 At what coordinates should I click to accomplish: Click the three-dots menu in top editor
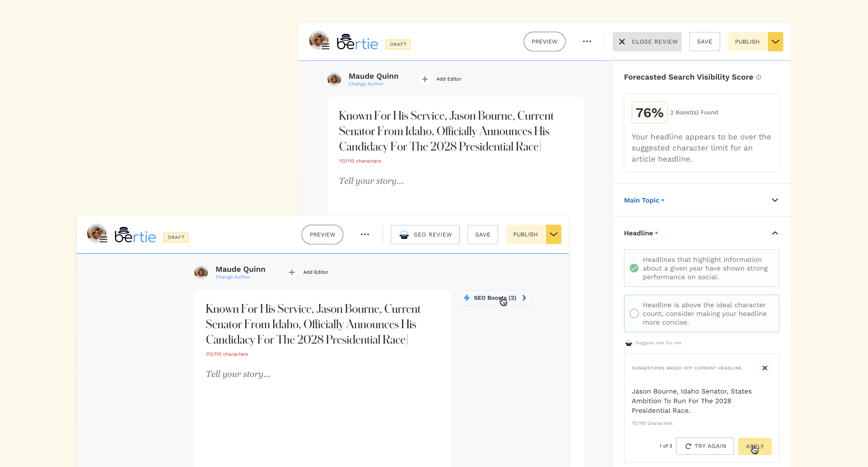(x=587, y=41)
